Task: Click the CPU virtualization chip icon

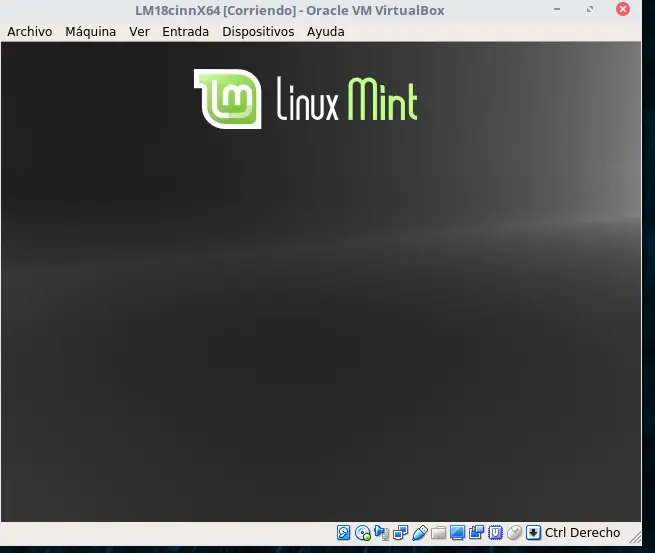Action: point(495,533)
